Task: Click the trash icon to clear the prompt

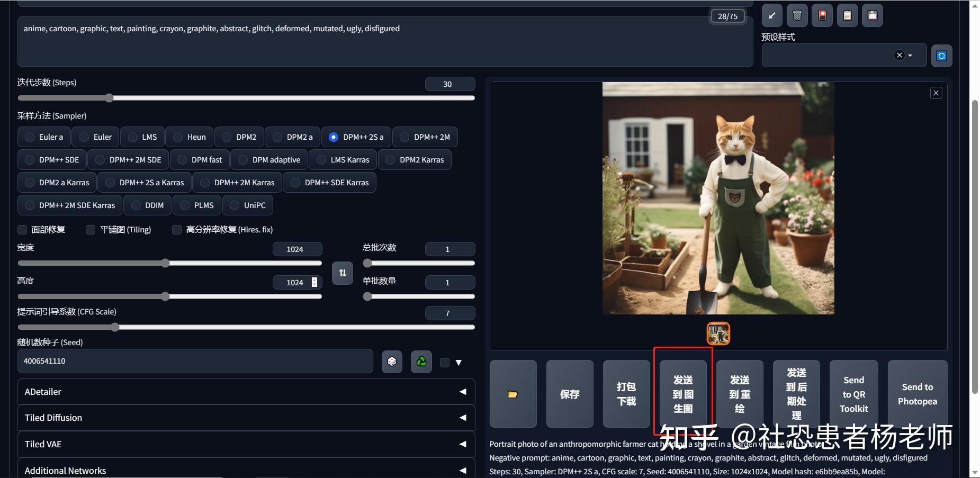Action: pyautogui.click(x=797, y=15)
